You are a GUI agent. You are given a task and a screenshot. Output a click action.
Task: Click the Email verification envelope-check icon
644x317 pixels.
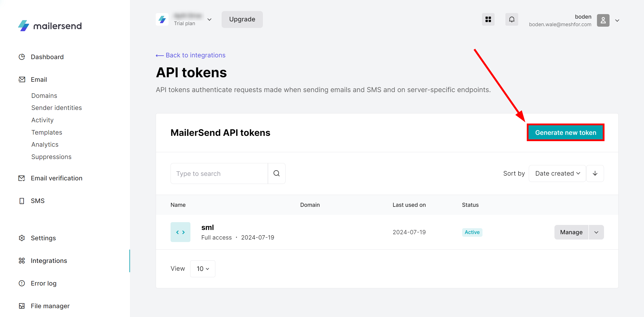click(22, 178)
